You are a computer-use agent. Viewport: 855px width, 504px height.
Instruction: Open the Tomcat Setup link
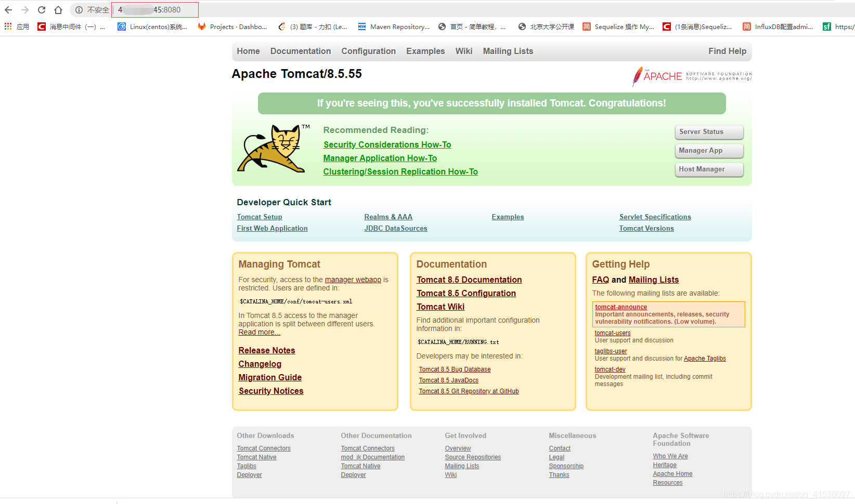pyautogui.click(x=260, y=217)
